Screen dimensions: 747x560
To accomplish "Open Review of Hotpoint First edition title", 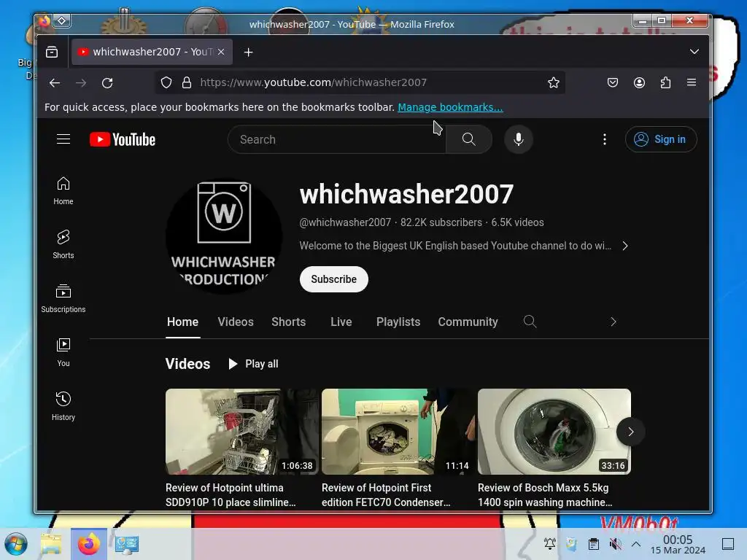I will (x=386, y=495).
